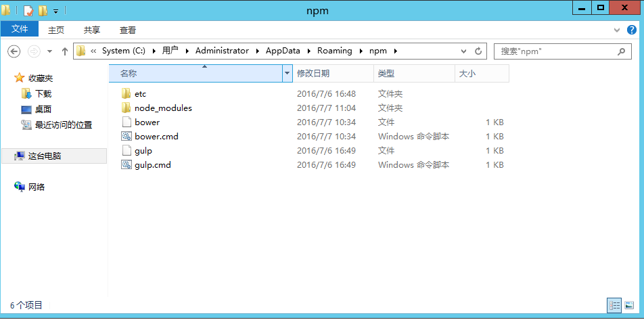Expand the ribbon with chevron arrow
Viewport: 644px width, 320px height.
pos(616,30)
